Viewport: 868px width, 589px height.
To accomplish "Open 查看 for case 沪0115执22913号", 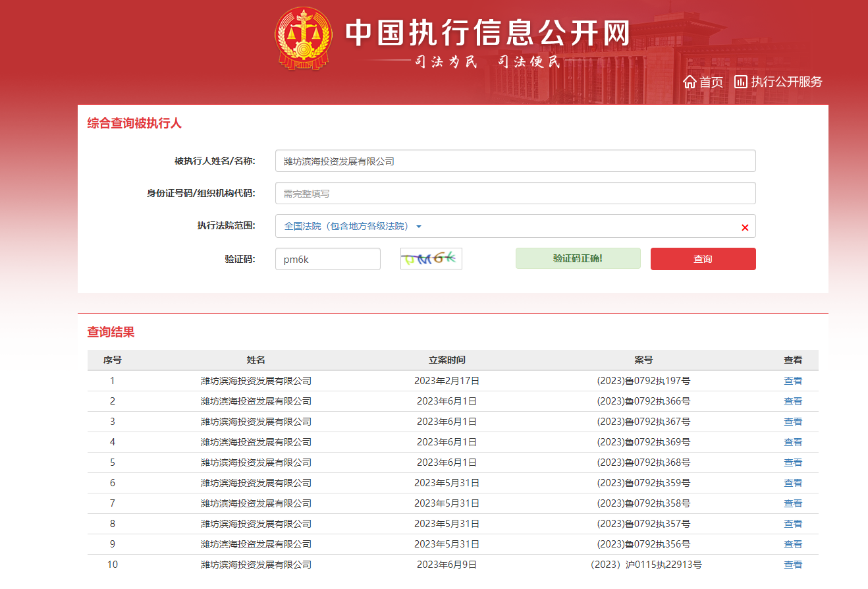I will point(793,565).
